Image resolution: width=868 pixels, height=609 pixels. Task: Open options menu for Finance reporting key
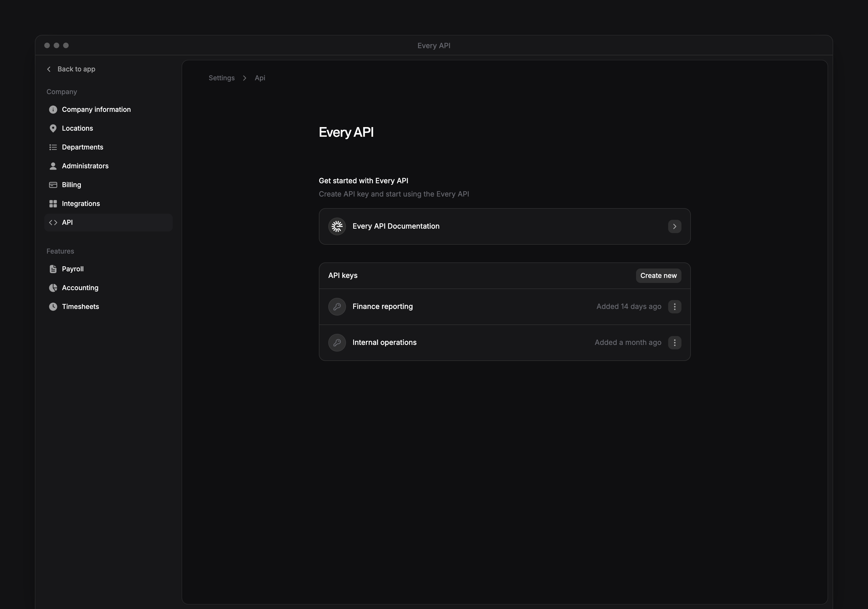pyautogui.click(x=675, y=307)
